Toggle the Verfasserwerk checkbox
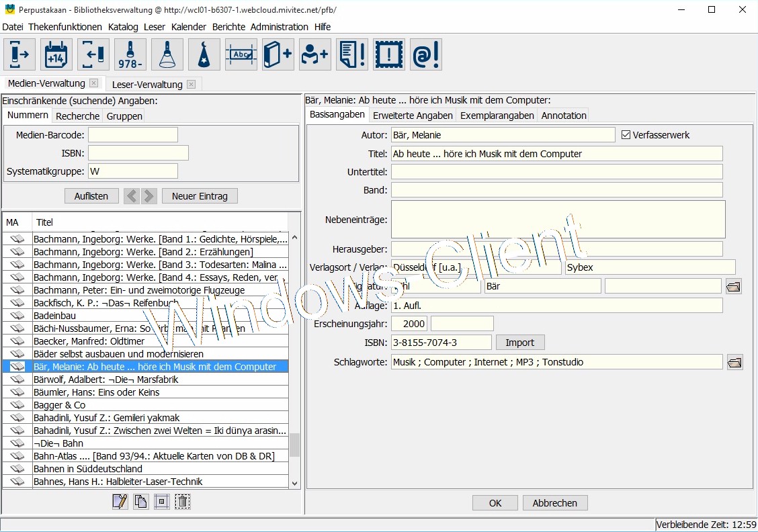 click(626, 135)
